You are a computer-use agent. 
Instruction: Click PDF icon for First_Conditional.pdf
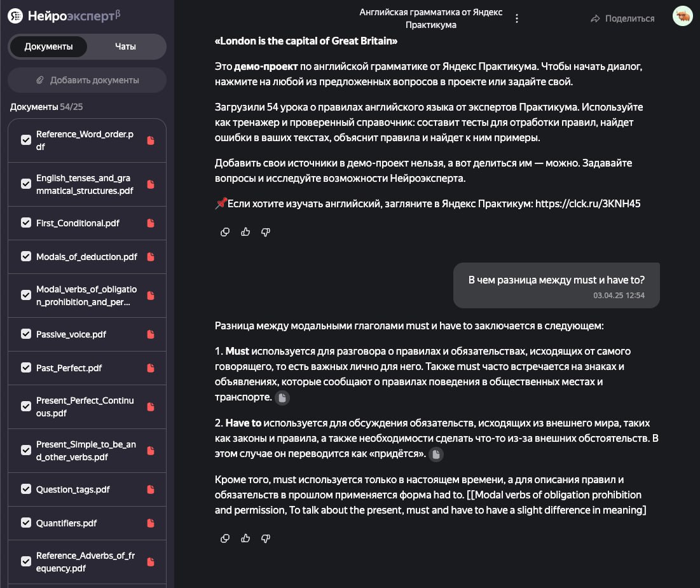(151, 222)
